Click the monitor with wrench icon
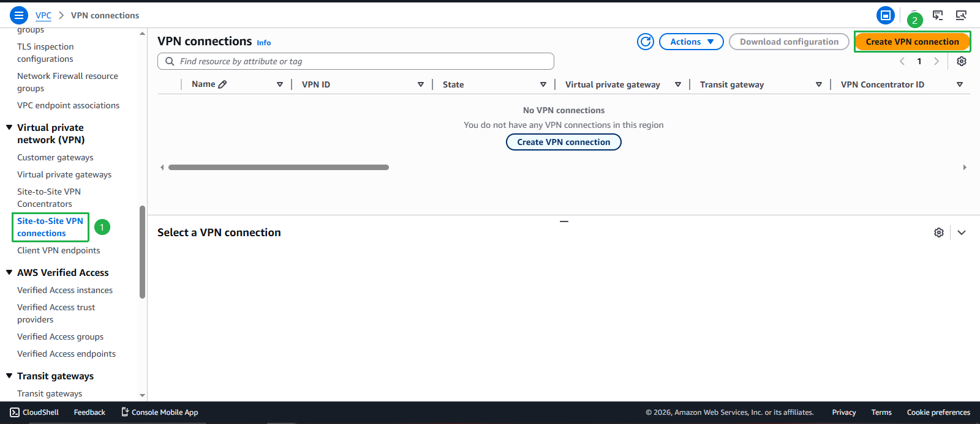 [961, 15]
